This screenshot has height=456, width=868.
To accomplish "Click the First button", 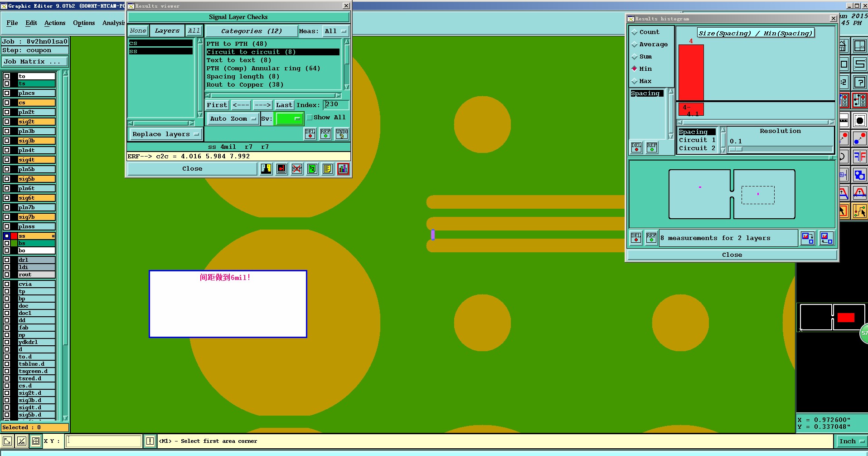I will pos(217,105).
